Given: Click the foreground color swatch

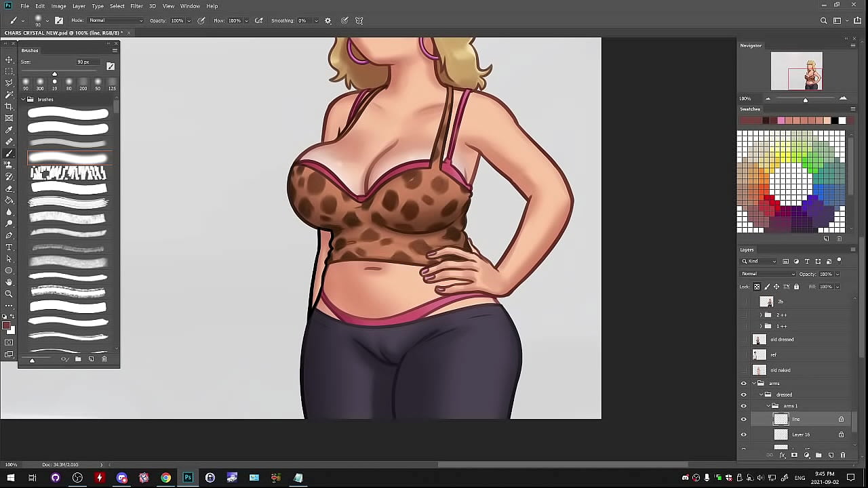Looking at the screenshot, I should 6,327.
